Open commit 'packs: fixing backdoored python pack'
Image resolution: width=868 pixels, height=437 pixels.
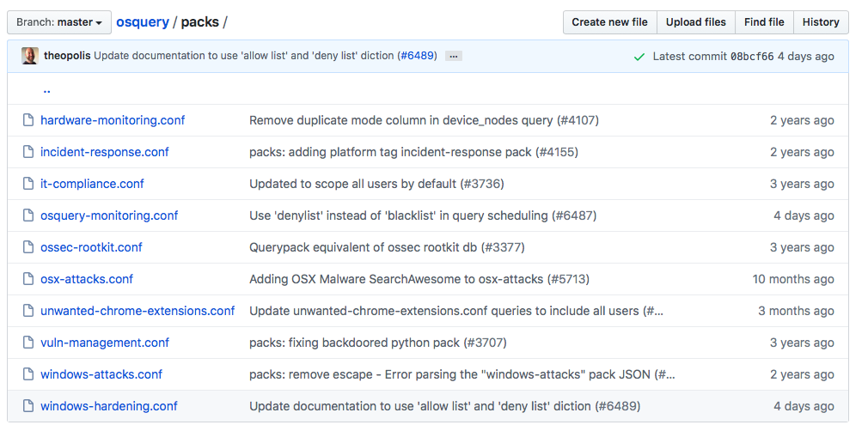[x=377, y=343]
